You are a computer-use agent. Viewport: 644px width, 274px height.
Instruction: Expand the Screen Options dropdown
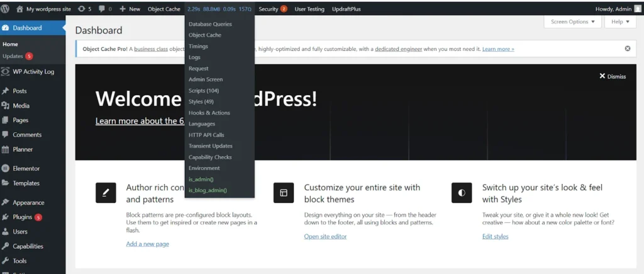(x=573, y=22)
